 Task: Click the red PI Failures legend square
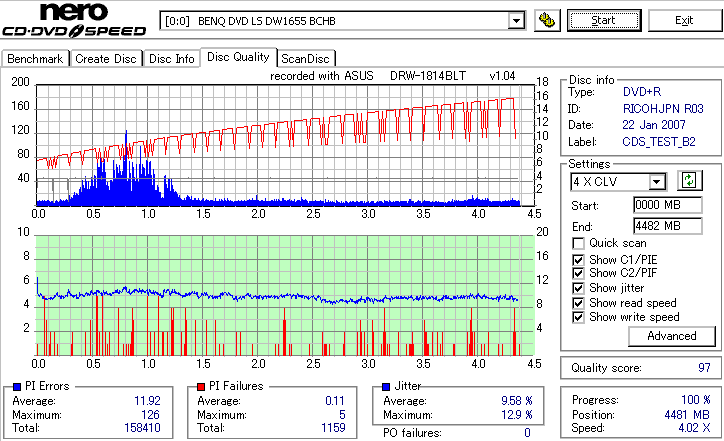tap(201, 386)
